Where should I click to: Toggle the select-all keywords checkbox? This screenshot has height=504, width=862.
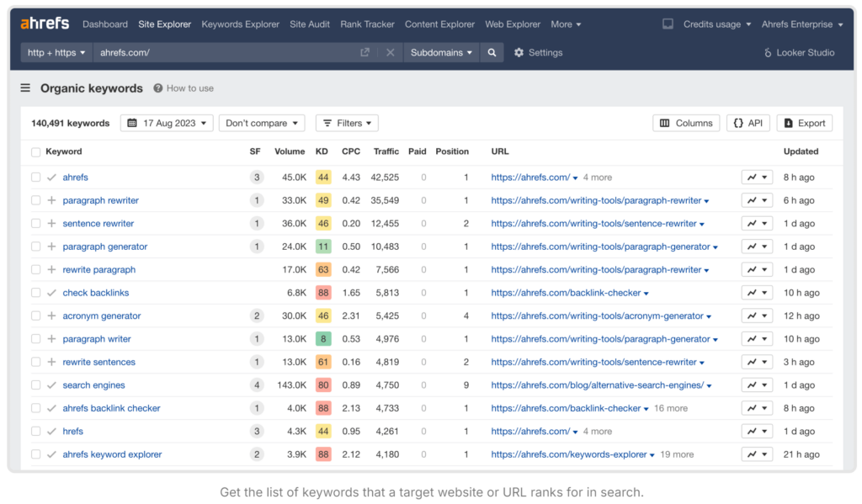35,151
